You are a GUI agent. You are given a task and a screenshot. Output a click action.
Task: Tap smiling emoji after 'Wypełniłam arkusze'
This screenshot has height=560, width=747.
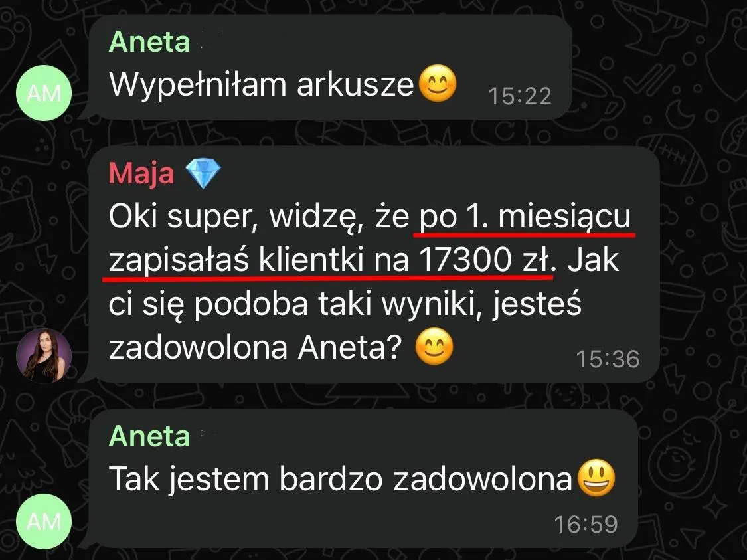point(437,84)
